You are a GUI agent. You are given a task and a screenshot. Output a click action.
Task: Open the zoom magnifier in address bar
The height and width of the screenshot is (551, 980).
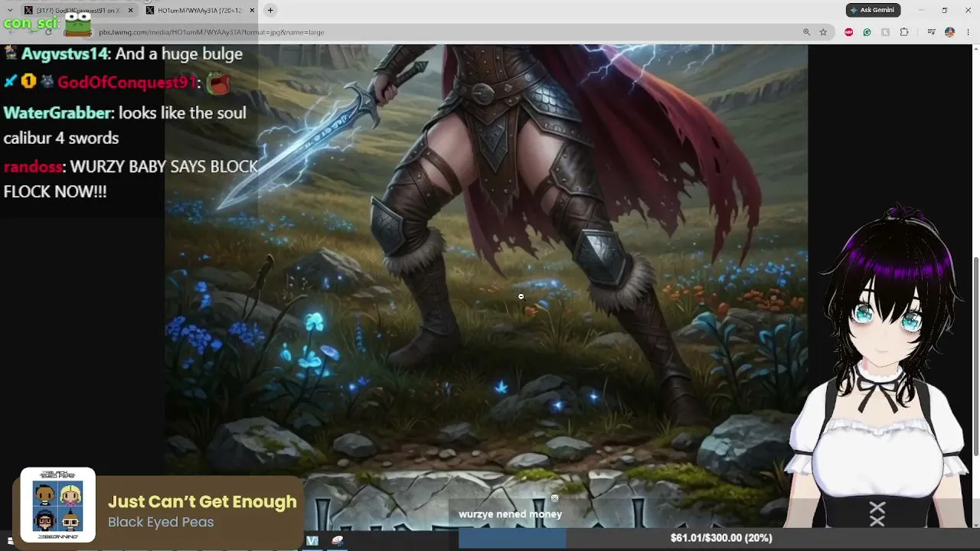(x=806, y=32)
